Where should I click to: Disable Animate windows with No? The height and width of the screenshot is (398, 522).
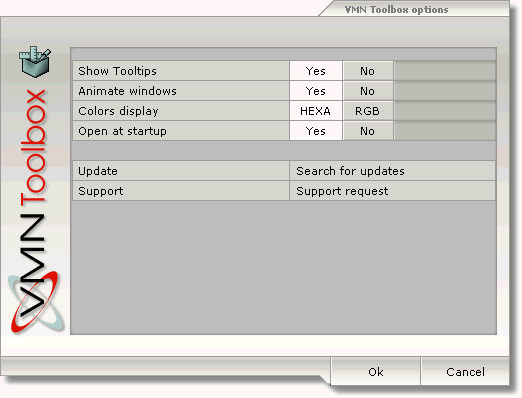tap(368, 91)
